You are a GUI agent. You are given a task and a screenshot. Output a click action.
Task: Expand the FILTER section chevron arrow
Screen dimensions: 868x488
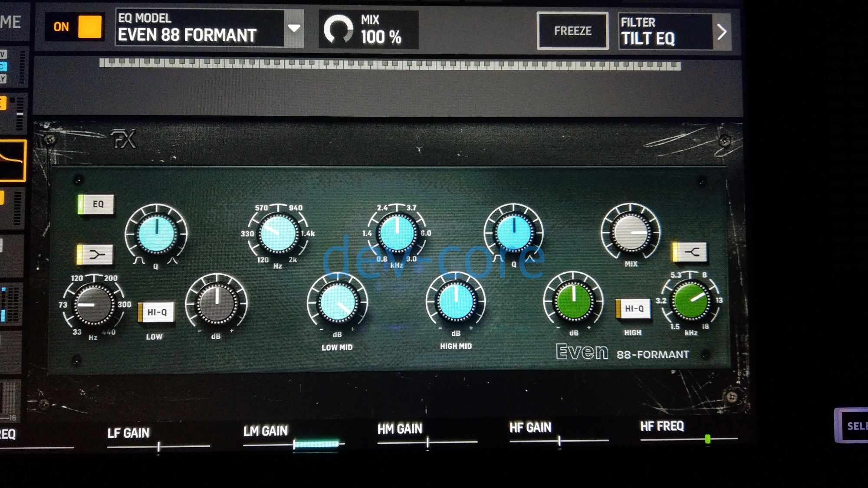tap(722, 32)
